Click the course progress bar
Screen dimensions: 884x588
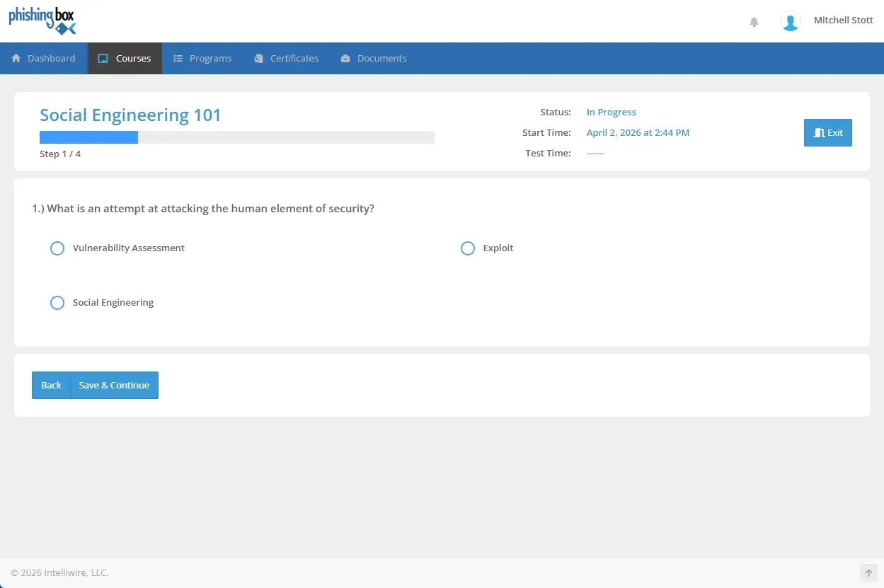tap(236, 137)
